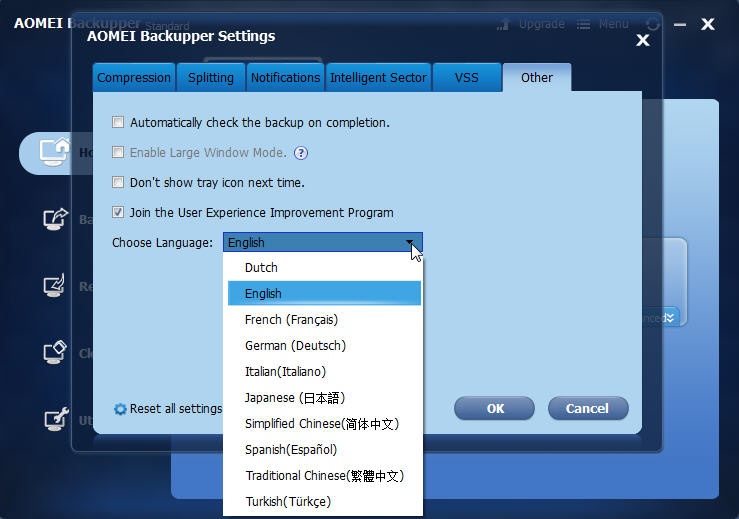The height and width of the screenshot is (519, 739).
Task: Click the gear icon for Reset all settings
Action: [x=120, y=409]
